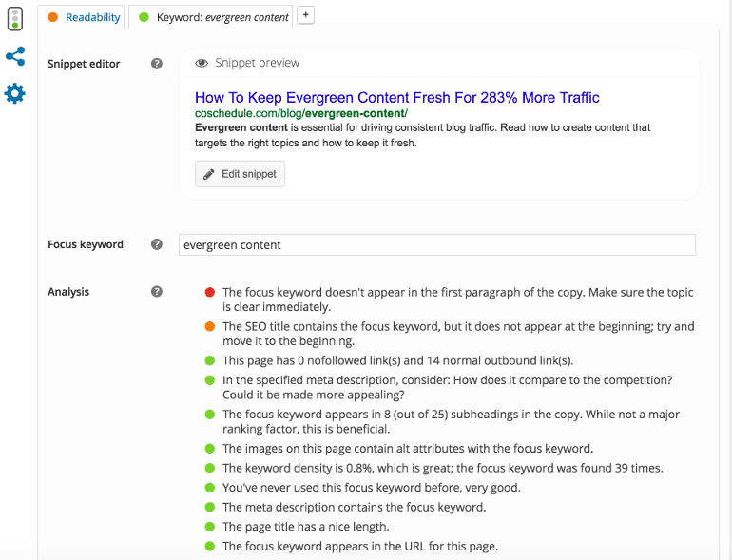
Task: Click the help icon beside Focus keyword
Action: (157, 244)
